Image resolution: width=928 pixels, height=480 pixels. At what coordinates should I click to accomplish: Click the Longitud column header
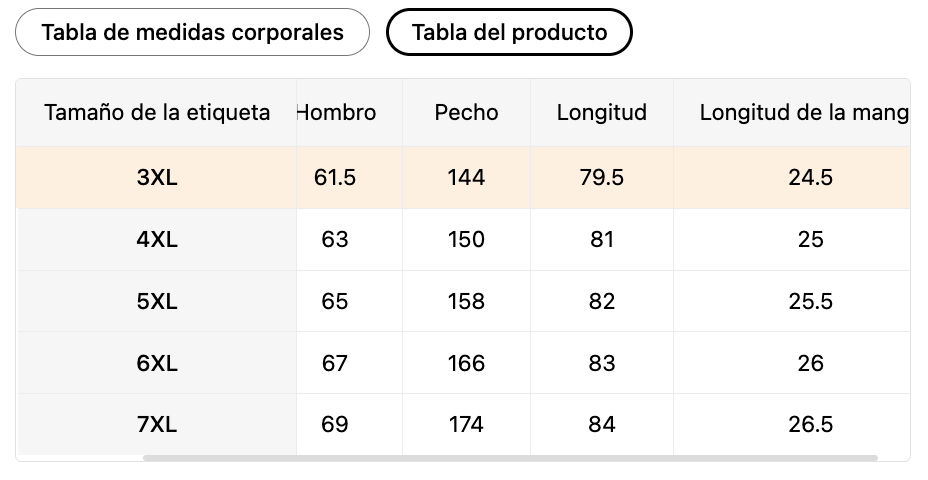[602, 112]
